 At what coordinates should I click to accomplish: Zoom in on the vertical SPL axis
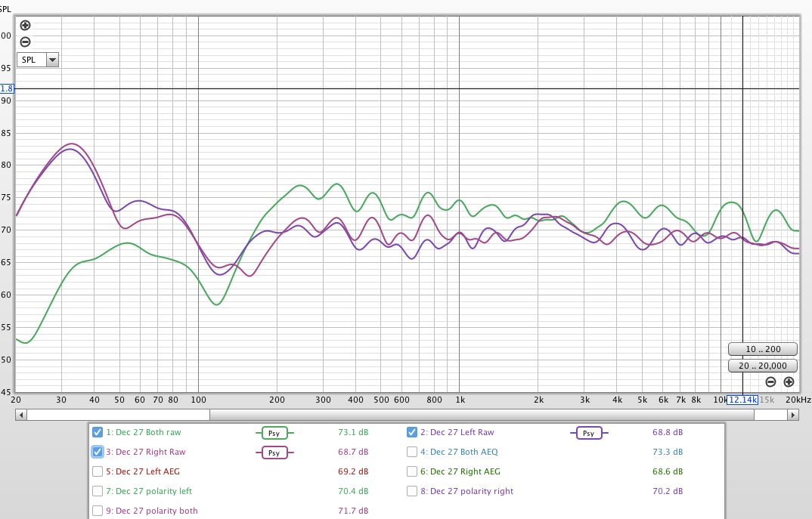[25, 25]
